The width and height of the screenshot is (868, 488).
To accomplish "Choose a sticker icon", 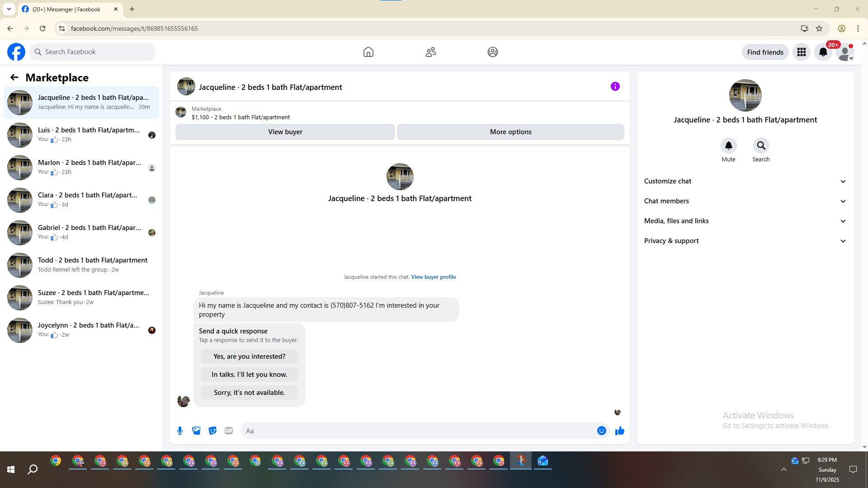I will (x=212, y=431).
